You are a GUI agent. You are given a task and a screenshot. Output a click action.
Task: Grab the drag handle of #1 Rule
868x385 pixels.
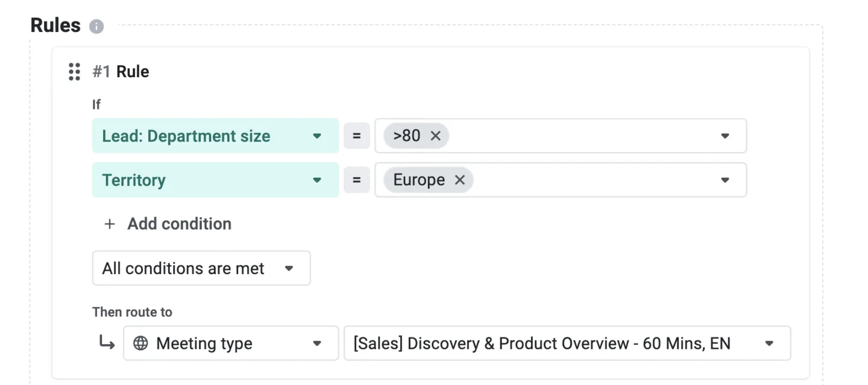coord(74,72)
